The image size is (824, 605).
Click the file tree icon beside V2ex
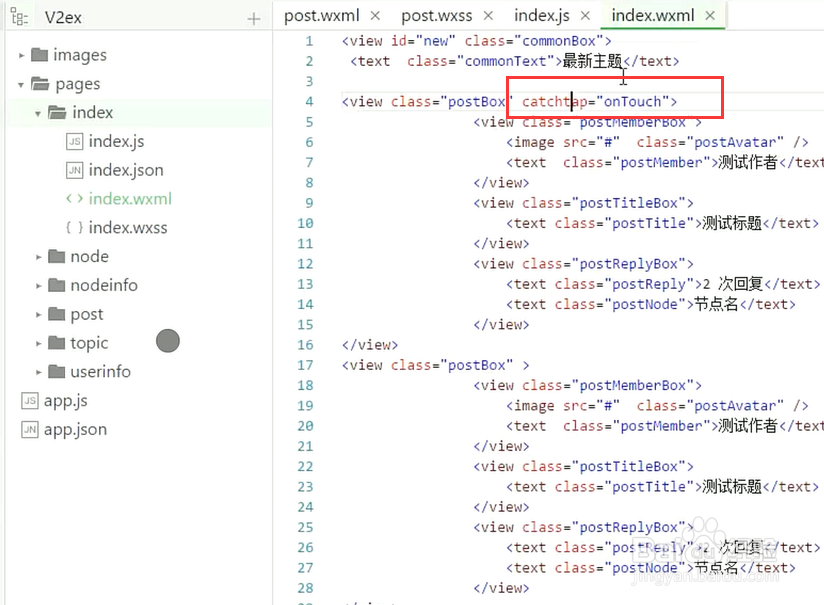[19, 17]
